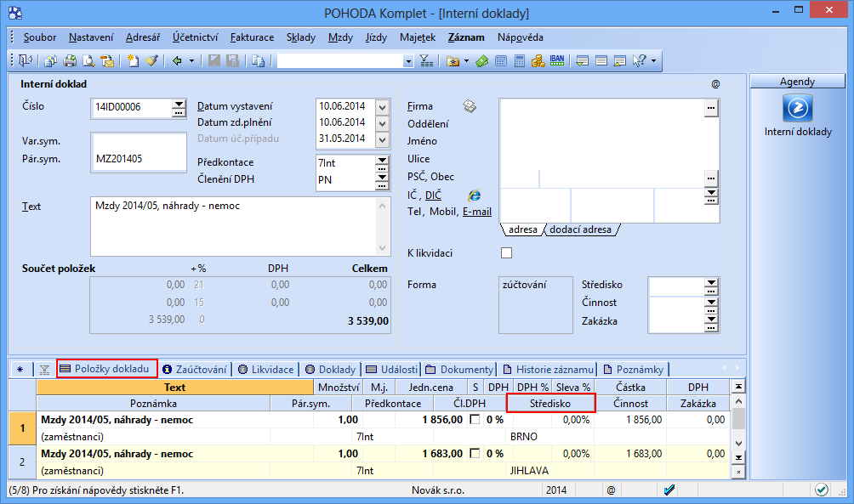Image resolution: width=854 pixels, height=504 pixels.
Task: Open the Účetnictví menu
Action: 195,37
